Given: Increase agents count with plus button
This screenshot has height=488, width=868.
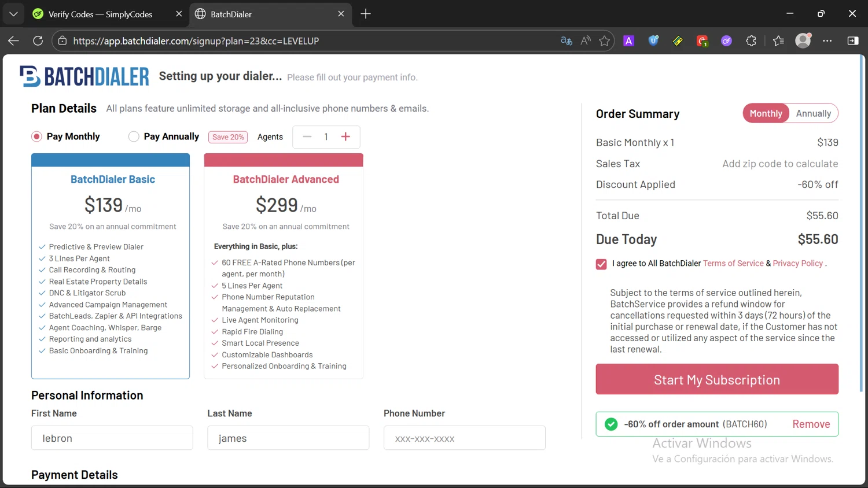Looking at the screenshot, I should click(x=345, y=136).
